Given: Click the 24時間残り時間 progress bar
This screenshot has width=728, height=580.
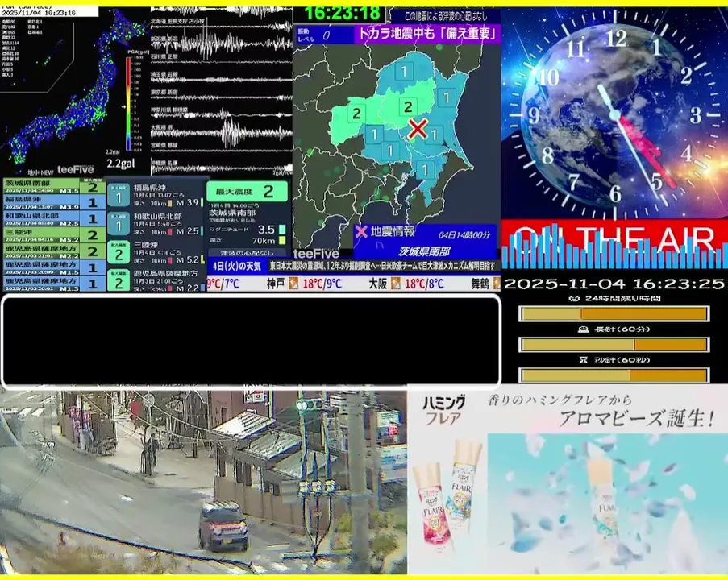Looking at the screenshot, I should [x=614, y=313].
